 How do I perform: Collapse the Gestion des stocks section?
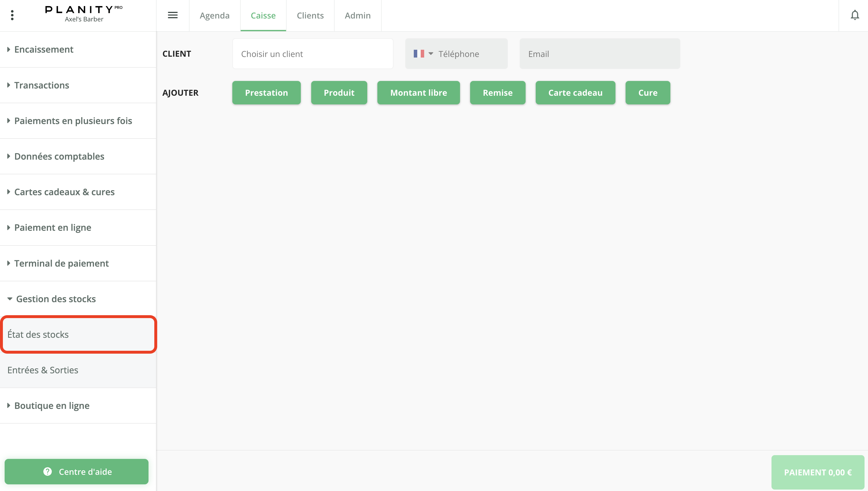pyautogui.click(x=55, y=299)
